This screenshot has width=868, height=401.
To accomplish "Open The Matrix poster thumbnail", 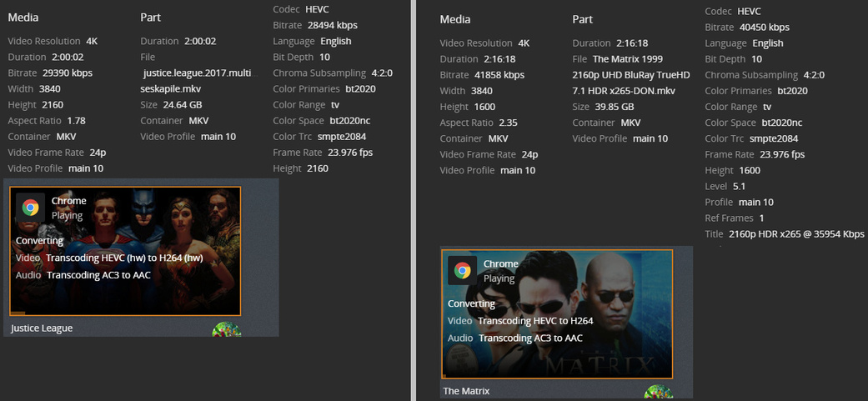I will [557, 314].
